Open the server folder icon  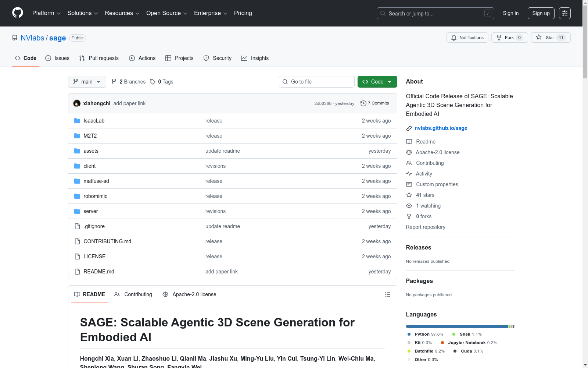point(77,211)
